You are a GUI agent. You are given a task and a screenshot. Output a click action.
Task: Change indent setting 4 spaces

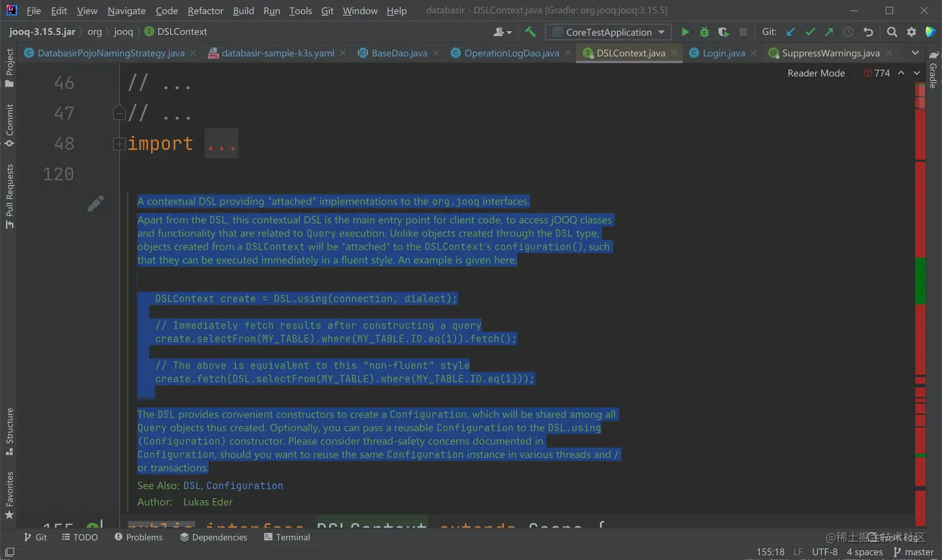click(865, 552)
